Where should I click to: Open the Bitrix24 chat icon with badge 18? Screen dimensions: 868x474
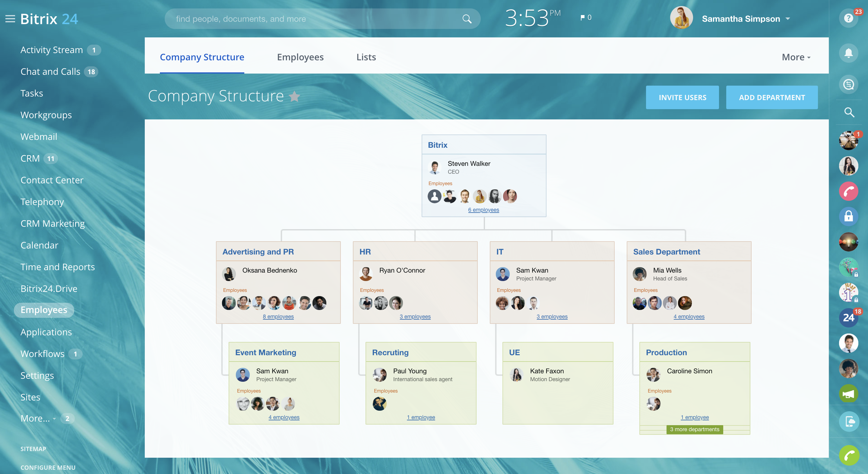(x=848, y=317)
